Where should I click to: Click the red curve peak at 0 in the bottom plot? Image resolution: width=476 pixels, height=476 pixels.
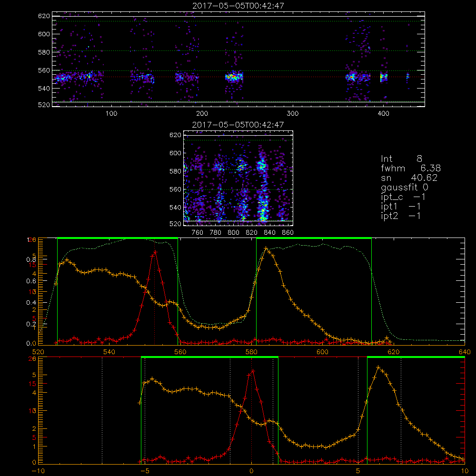click(x=253, y=371)
